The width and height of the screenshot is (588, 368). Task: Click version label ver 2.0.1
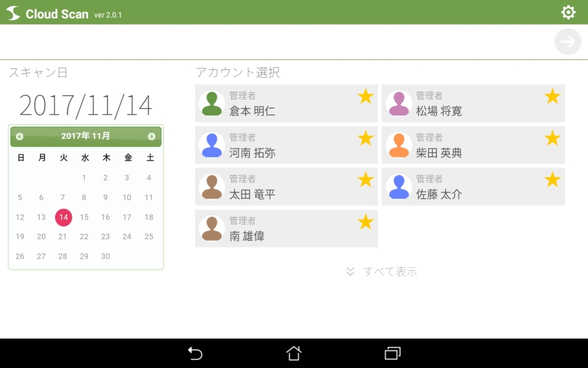pyautogui.click(x=108, y=15)
